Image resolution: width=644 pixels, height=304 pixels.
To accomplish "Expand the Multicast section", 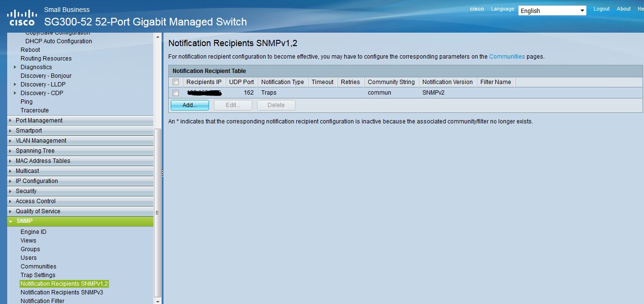I will click(x=80, y=171).
